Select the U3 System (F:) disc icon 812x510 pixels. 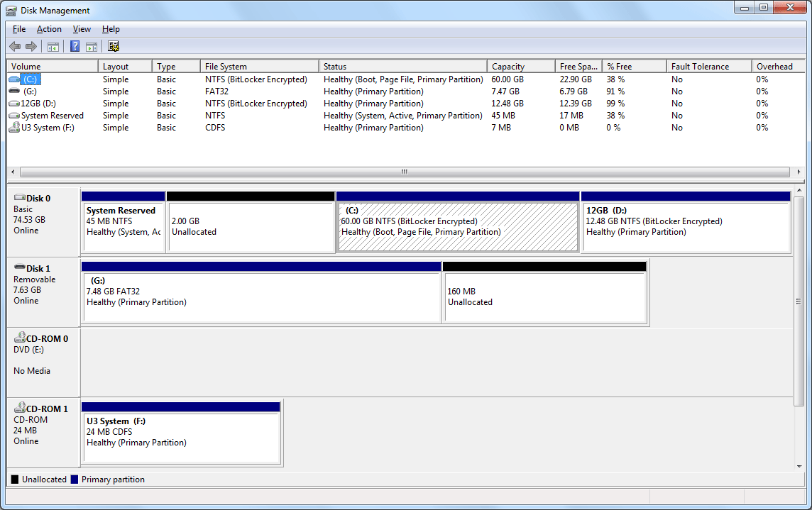[14, 127]
